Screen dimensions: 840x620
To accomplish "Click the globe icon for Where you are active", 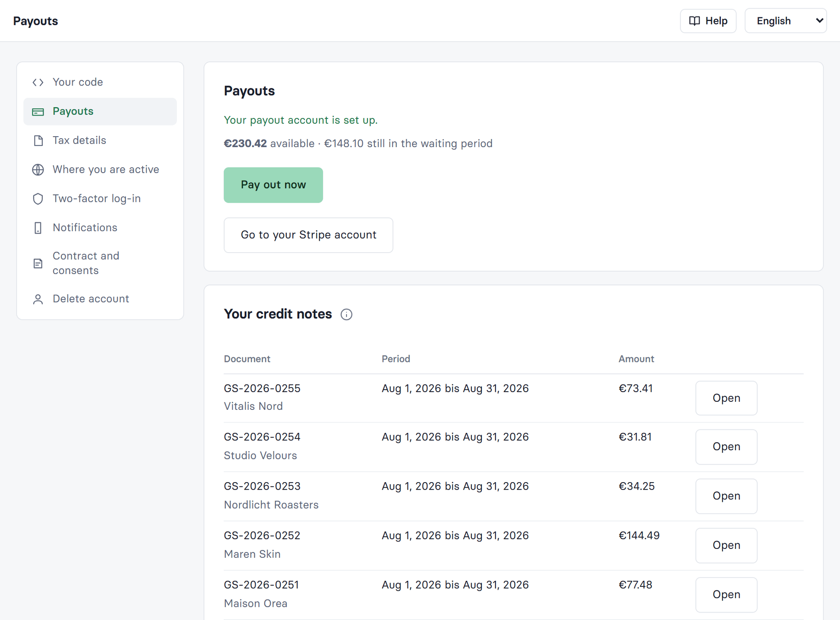I will click(38, 170).
